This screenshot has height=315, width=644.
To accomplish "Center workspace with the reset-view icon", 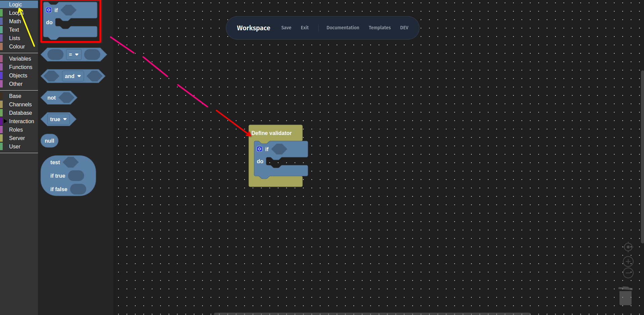I will tap(628, 247).
